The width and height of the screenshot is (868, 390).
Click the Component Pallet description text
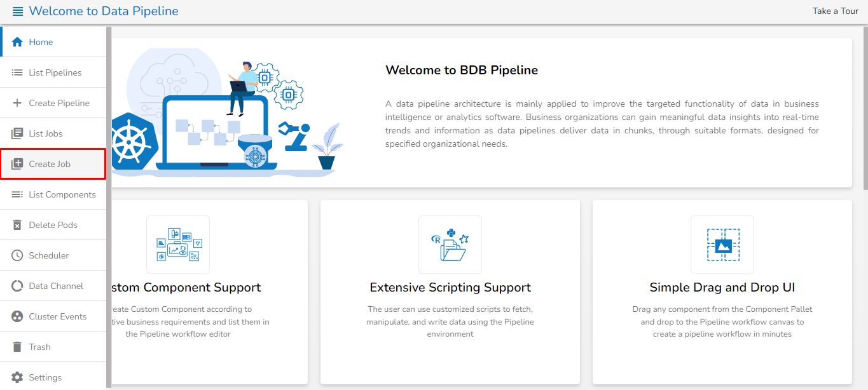pos(722,321)
